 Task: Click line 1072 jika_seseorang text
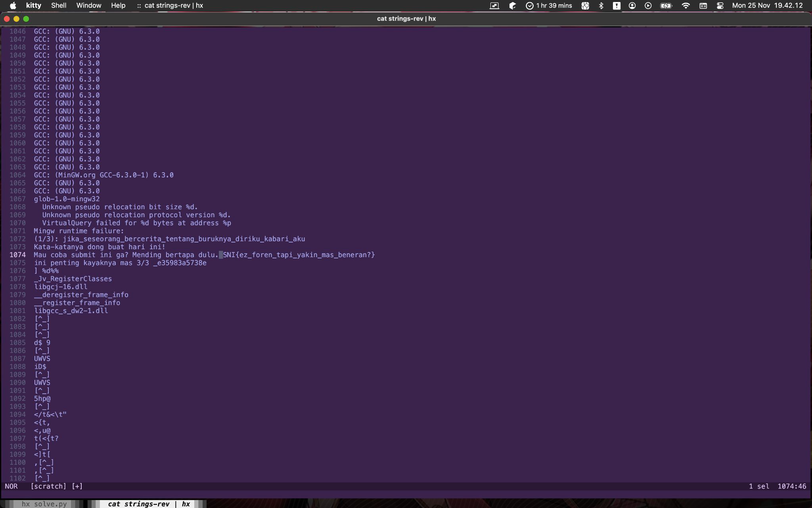[x=184, y=239]
